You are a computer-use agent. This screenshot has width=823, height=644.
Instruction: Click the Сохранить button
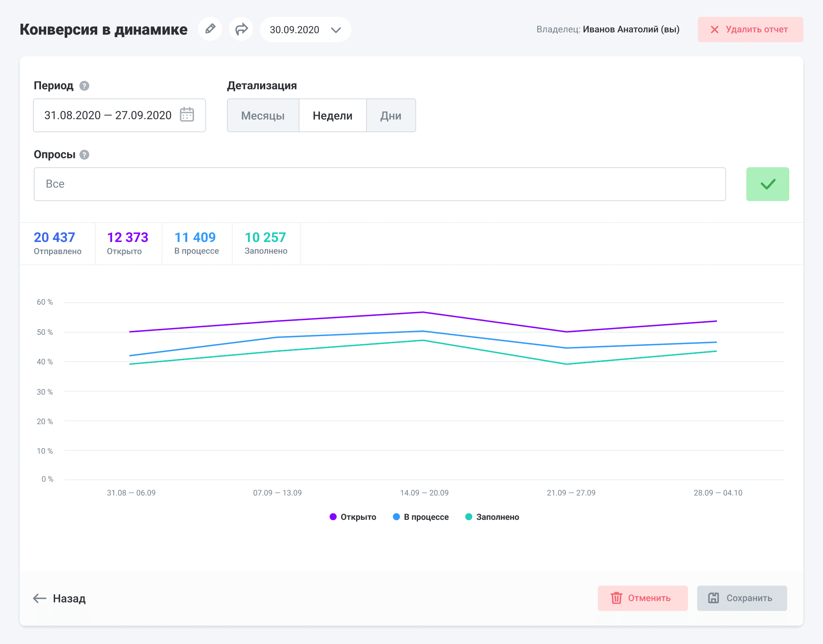click(x=742, y=598)
